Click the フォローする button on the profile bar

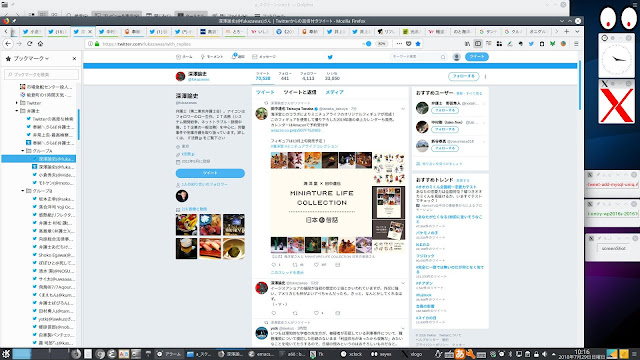point(463,76)
